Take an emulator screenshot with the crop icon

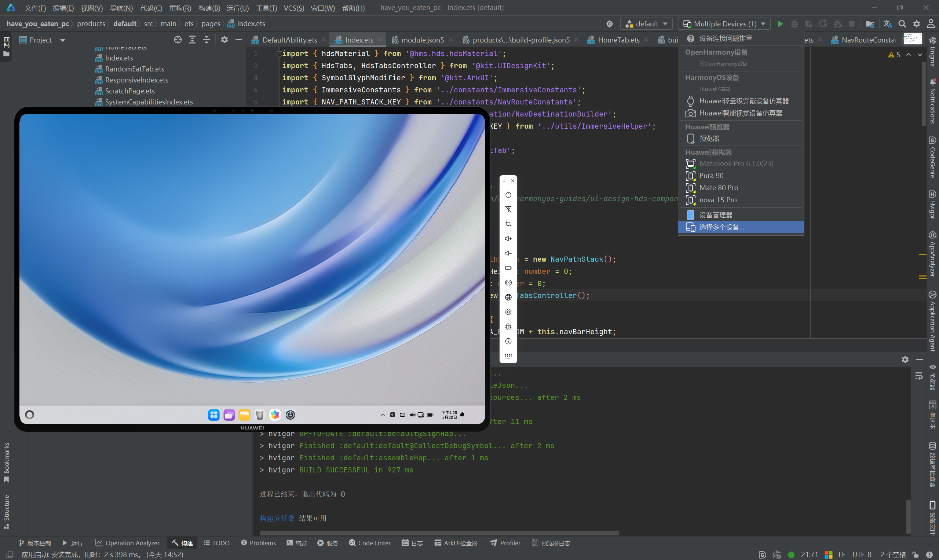(508, 224)
